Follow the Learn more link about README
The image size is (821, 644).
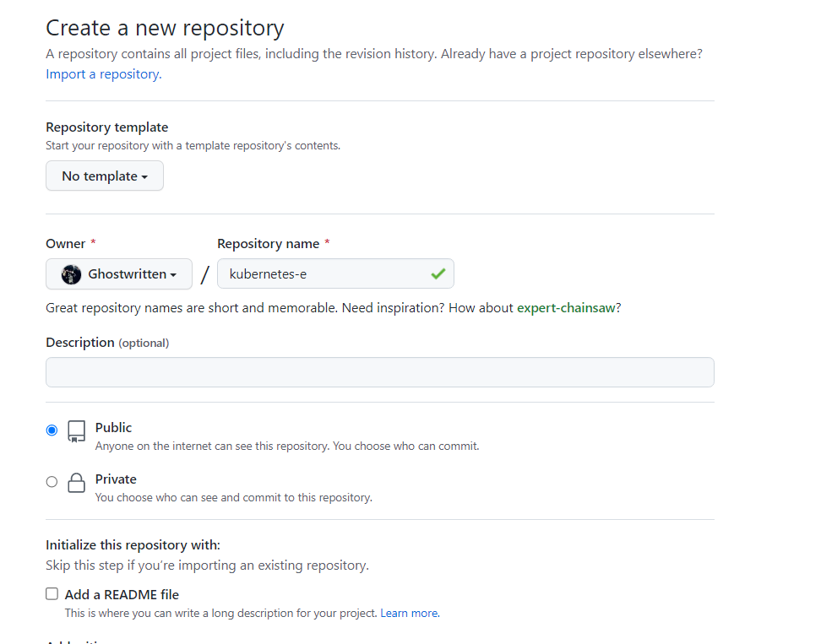point(410,613)
